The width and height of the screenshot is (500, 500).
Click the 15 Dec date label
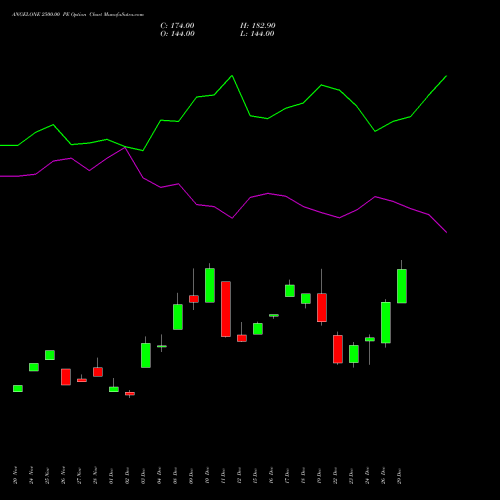(x=255, y=476)
